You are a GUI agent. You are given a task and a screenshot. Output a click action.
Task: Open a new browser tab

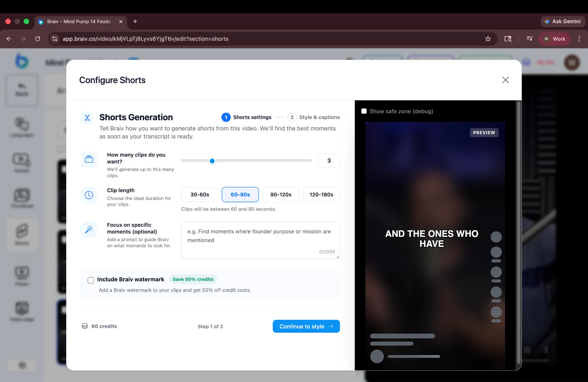135,22
